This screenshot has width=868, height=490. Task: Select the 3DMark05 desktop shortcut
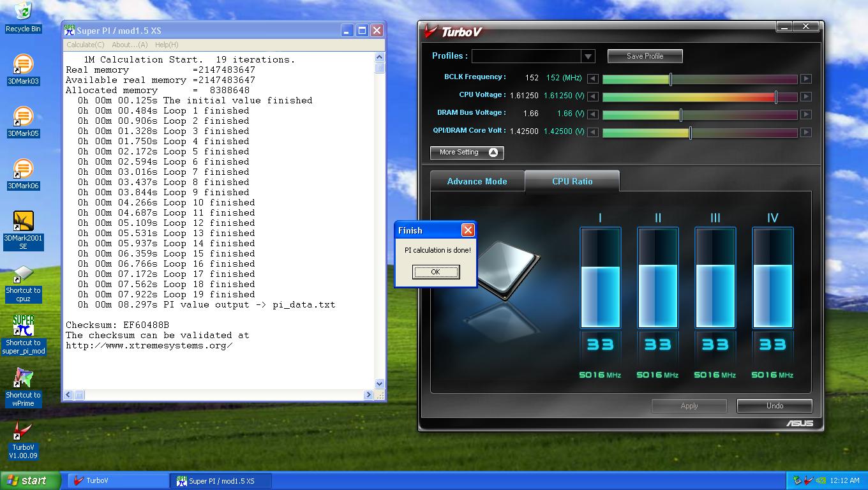[23, 122]
